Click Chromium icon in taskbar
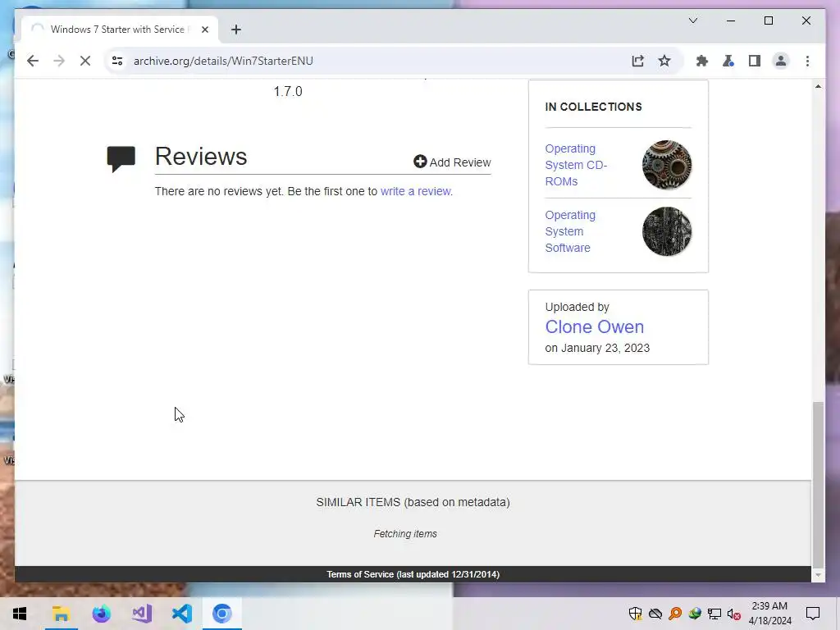The width and height of the screenshot is (840, 630). point(221,614)
